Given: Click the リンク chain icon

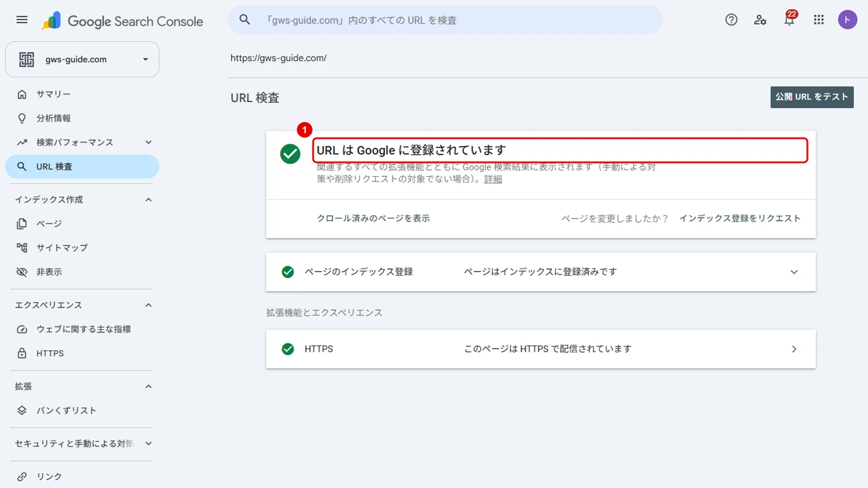Looking at the screenshot, I should coord(22,477).
